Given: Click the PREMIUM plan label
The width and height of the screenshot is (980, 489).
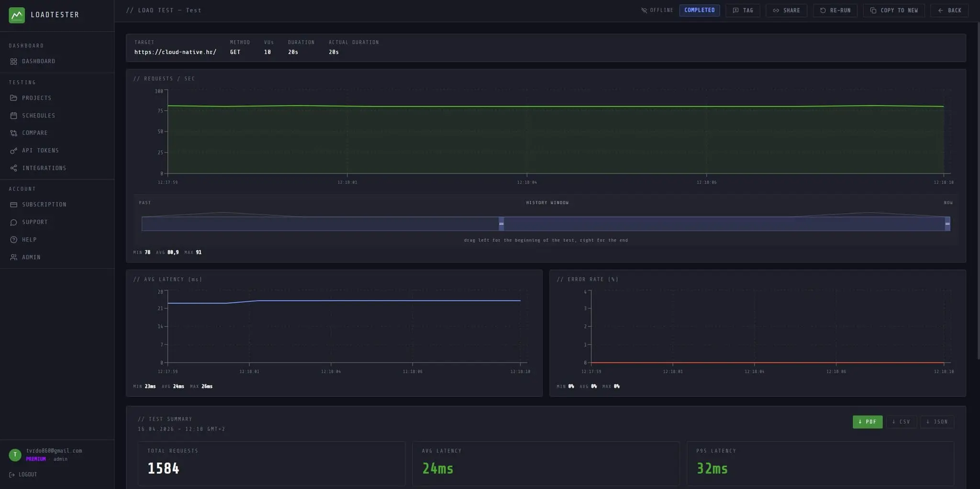Looking at the screenshot, I should [36, 459].
